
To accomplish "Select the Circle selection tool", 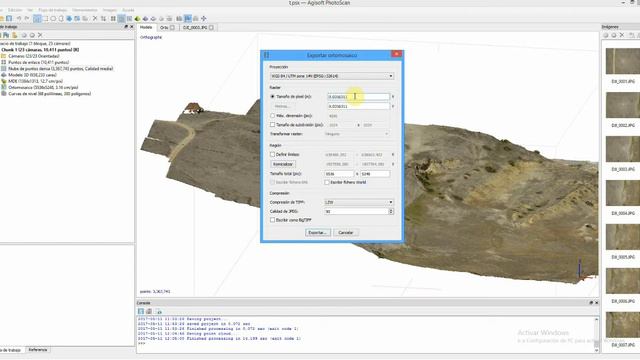I will pyautogui.click(x=53, y=18).
